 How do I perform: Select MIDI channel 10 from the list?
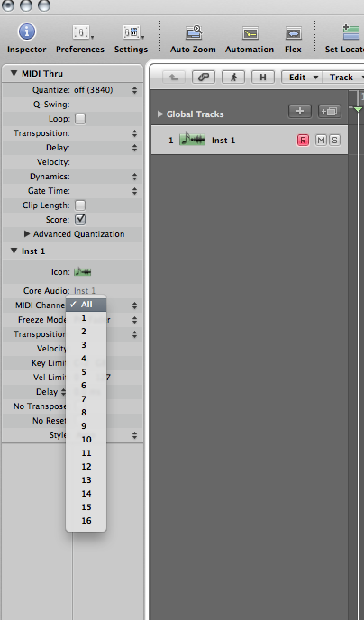coord(86,440)
